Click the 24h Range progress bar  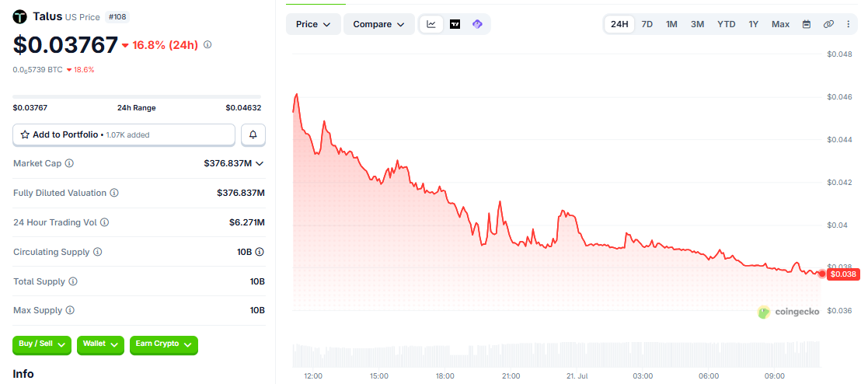tap(137, 97)
